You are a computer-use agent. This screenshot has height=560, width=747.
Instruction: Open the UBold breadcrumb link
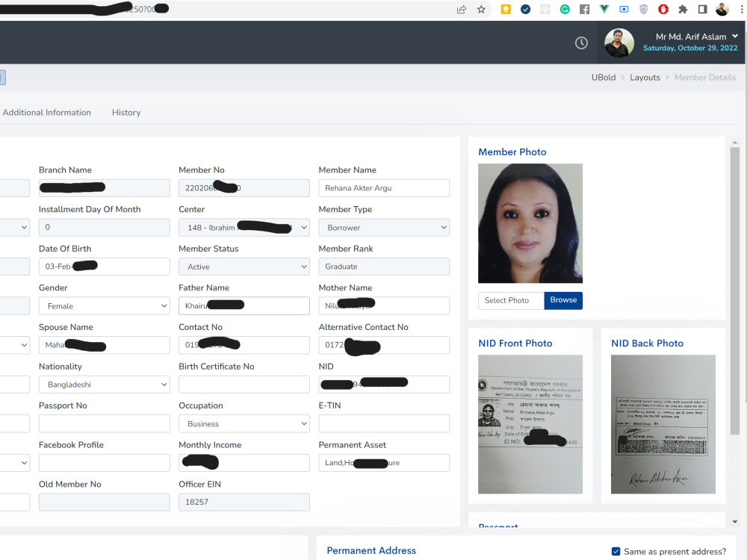pyautogui.click(x=604, y=77)
